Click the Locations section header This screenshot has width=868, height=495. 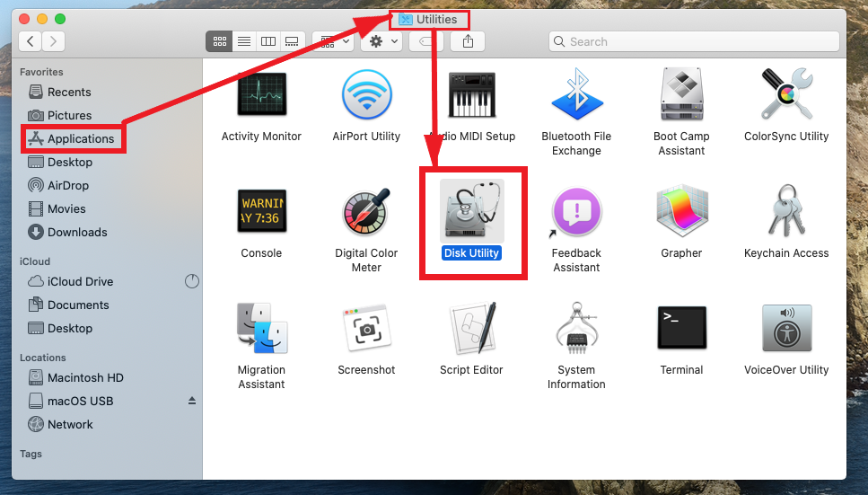click(42, 358)
